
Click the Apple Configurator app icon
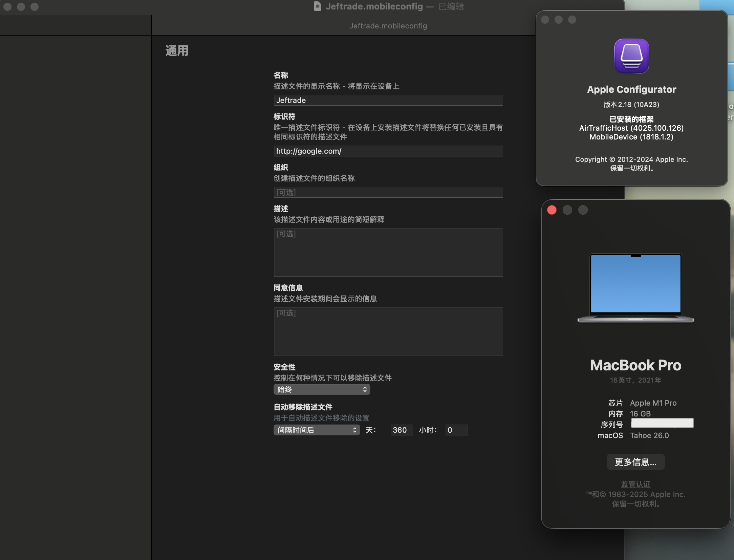tap(631, 56)
